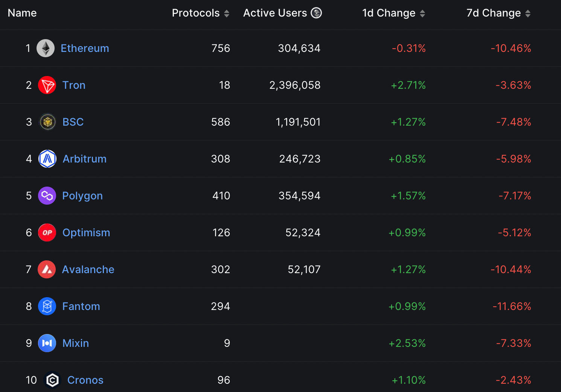This screenshot has width=561, height=392.
Task: Click the Name column header
Action: point(22,13)
